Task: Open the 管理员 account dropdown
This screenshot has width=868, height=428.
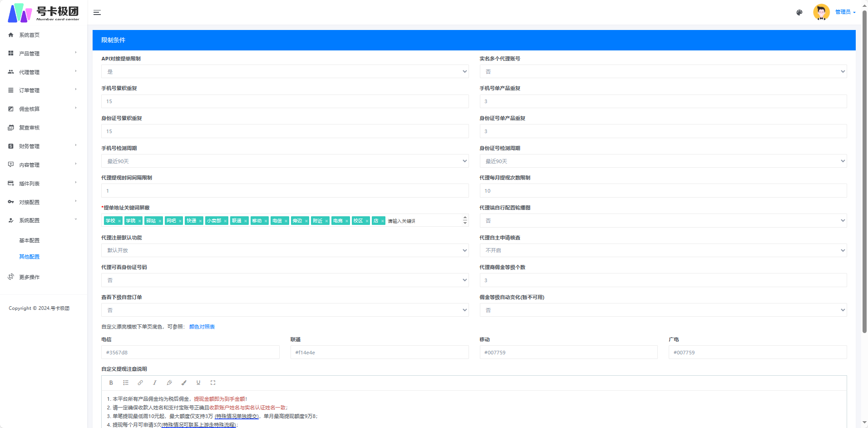Action: [x=845, y=12]
